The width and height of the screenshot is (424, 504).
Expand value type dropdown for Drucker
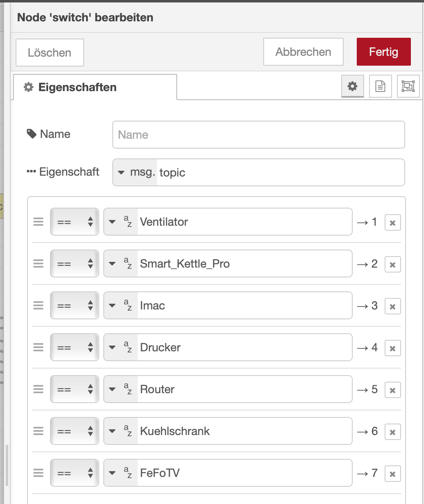click(121, 347)
